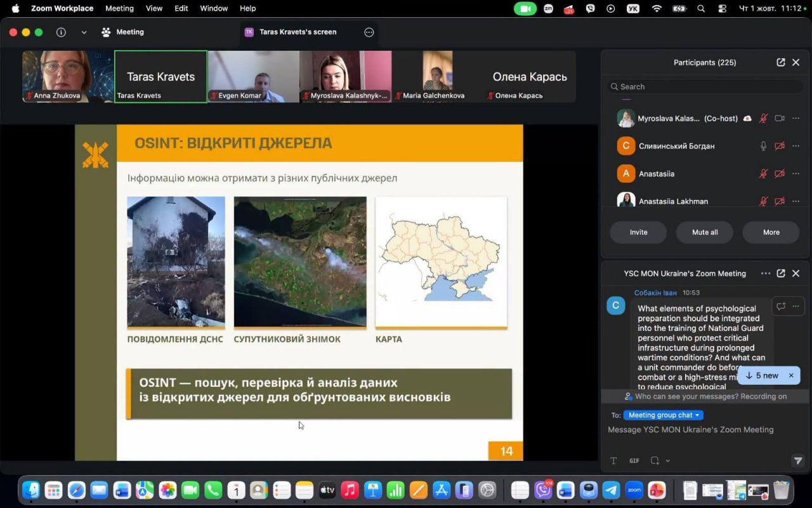
Task: Open more options for Сливинський Богдан
Action: pyautogui.click(x=796, y=146)
